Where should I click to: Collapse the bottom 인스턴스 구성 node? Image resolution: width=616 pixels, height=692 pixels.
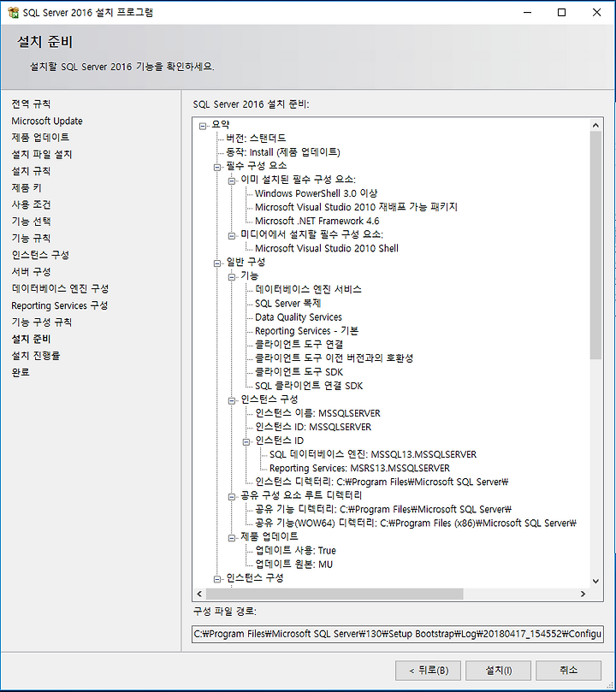pyautogui.click(x=217, y=579)
